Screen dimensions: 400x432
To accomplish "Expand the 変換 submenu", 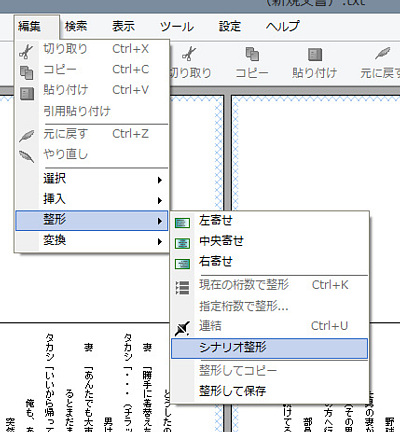I will [x=92, y=240].
